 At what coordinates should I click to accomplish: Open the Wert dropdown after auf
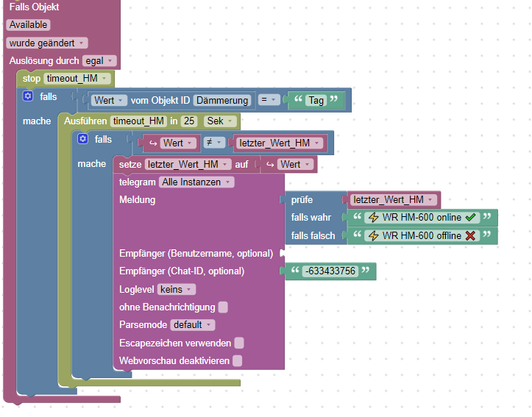click(x=295, y=165)
